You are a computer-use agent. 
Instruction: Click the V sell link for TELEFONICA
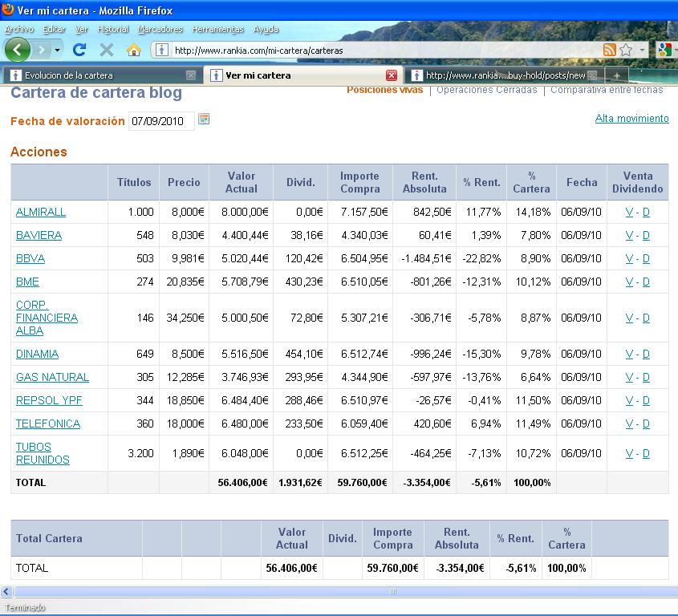pos(629,423)
